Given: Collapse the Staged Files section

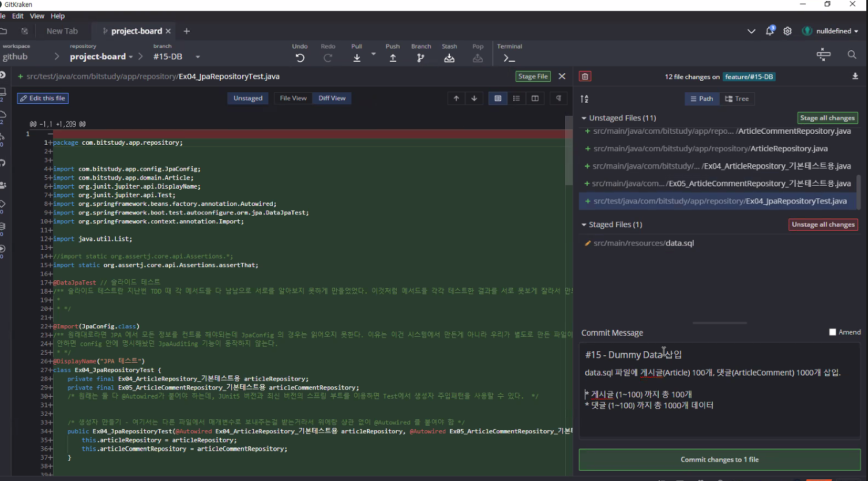Looking at the screenshot, I should point(584,224).
